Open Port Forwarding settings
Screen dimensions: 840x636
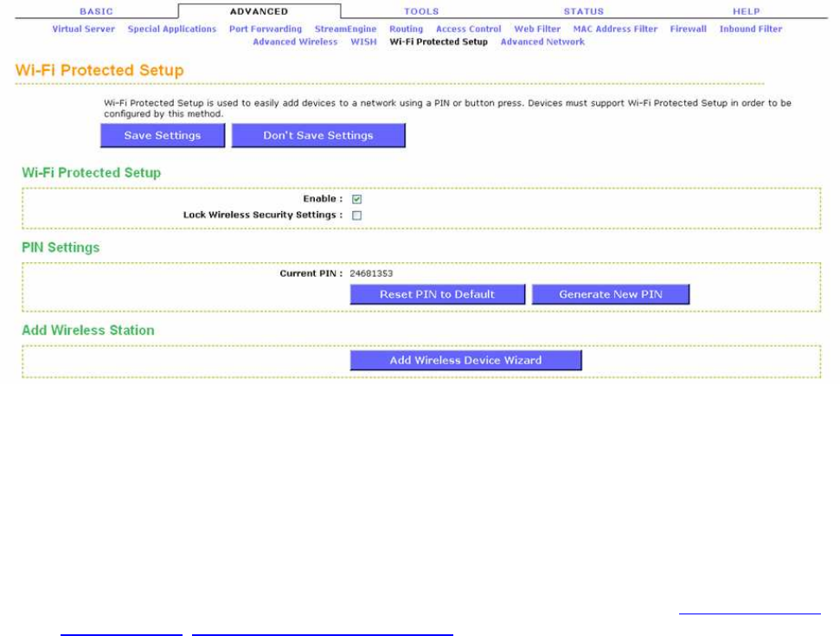coord(266,29)
